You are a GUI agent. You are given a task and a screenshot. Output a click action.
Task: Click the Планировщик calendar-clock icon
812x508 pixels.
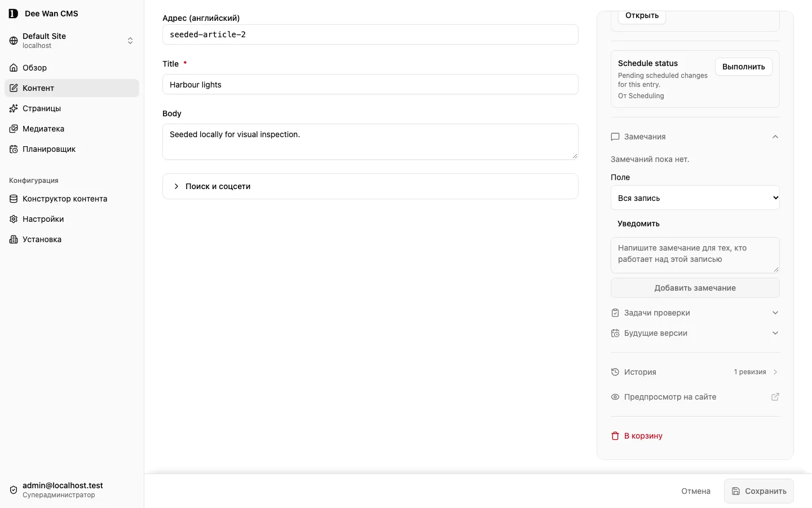(x=14, y=149)
